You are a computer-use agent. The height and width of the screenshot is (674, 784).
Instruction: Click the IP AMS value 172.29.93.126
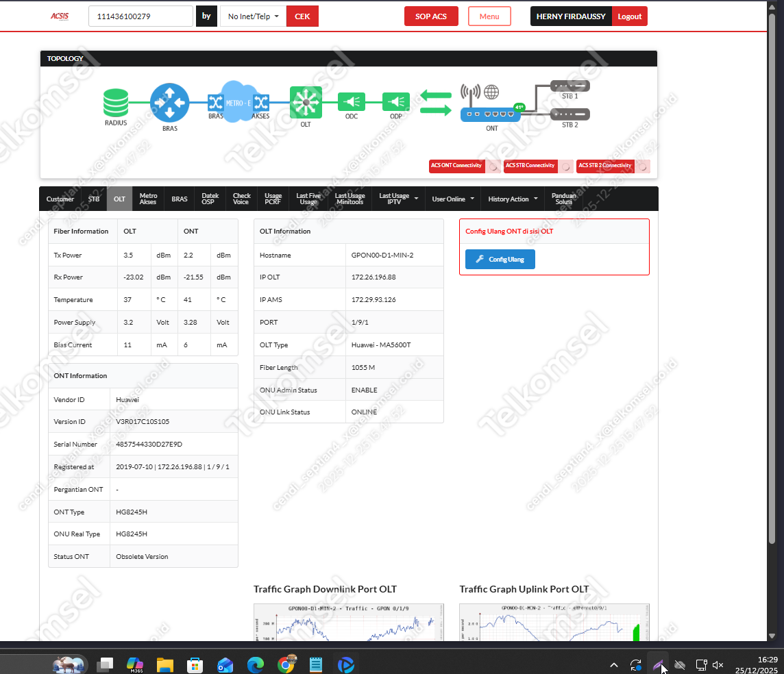373,300
